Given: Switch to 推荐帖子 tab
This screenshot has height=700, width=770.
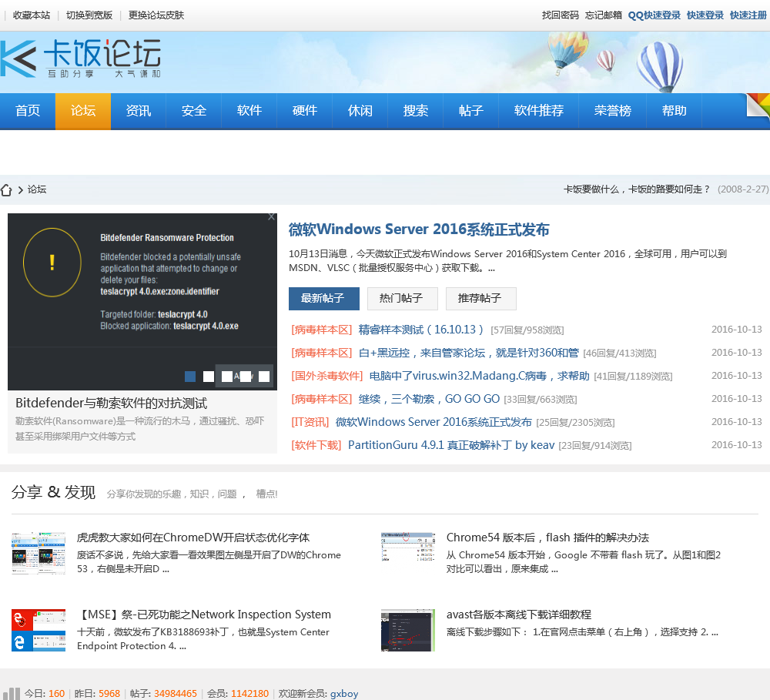Looking at the screenshot, I should coord(481,299).
